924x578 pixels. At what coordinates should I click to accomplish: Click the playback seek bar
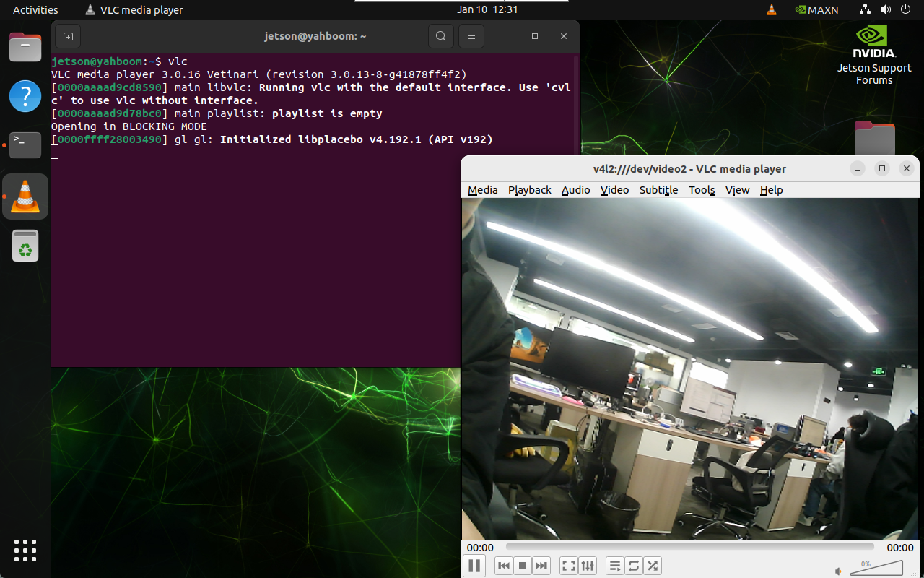point(689,548)
